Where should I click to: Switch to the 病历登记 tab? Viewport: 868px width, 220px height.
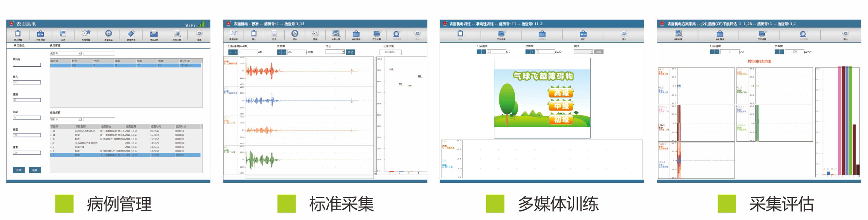[x=19, y=45]
